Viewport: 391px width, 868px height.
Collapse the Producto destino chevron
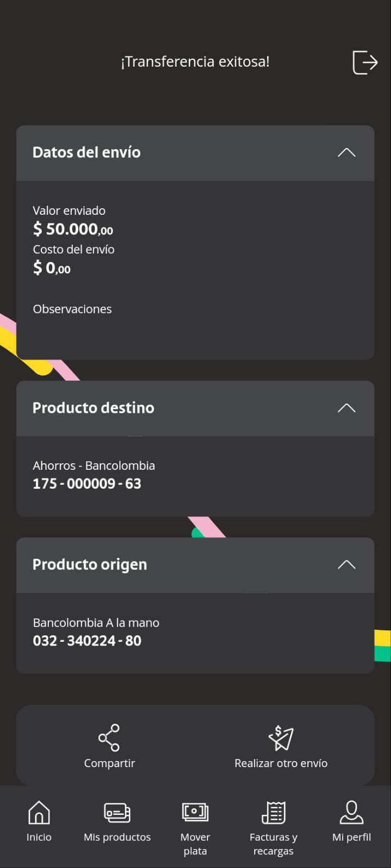click(x=346, y=408)
